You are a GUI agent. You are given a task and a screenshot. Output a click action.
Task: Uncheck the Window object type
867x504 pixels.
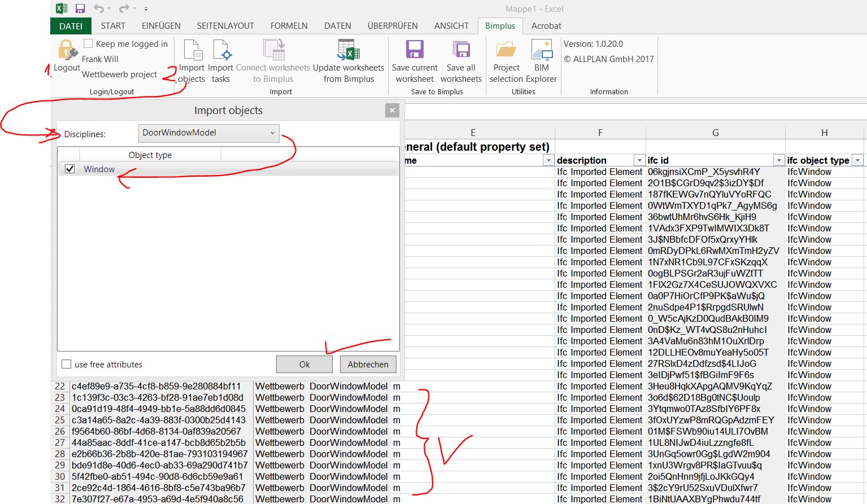pos(70,169)
